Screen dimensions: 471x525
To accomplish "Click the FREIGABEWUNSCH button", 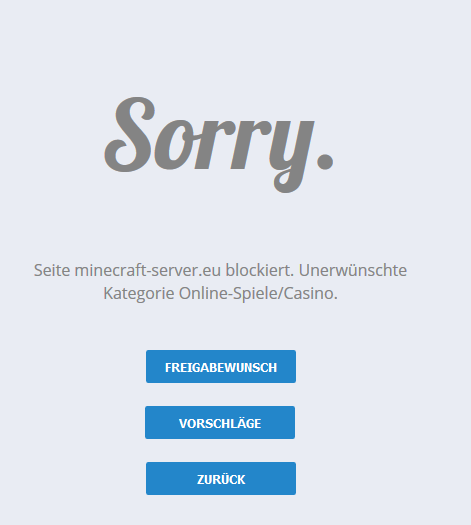I will click(x=221, y=367).
